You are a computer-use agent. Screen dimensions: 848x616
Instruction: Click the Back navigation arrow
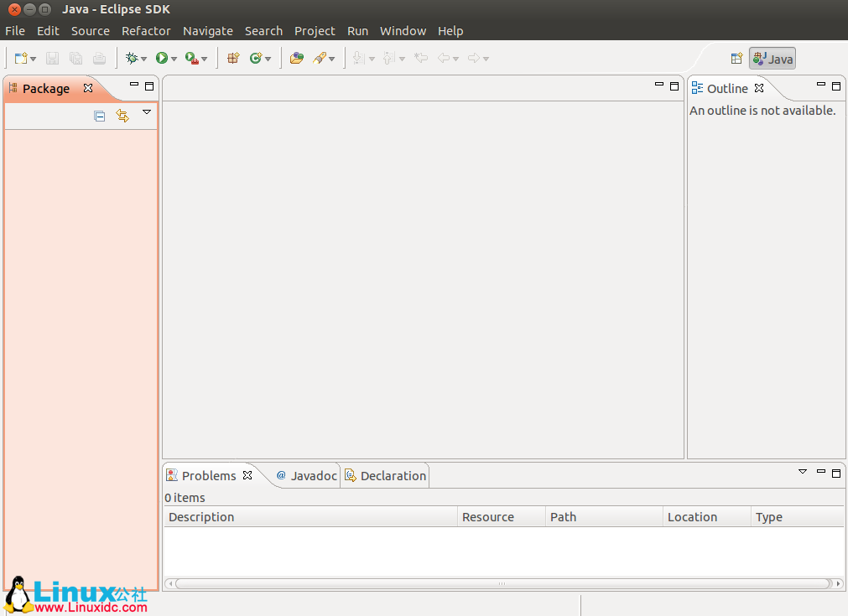[x=444, y=58]
